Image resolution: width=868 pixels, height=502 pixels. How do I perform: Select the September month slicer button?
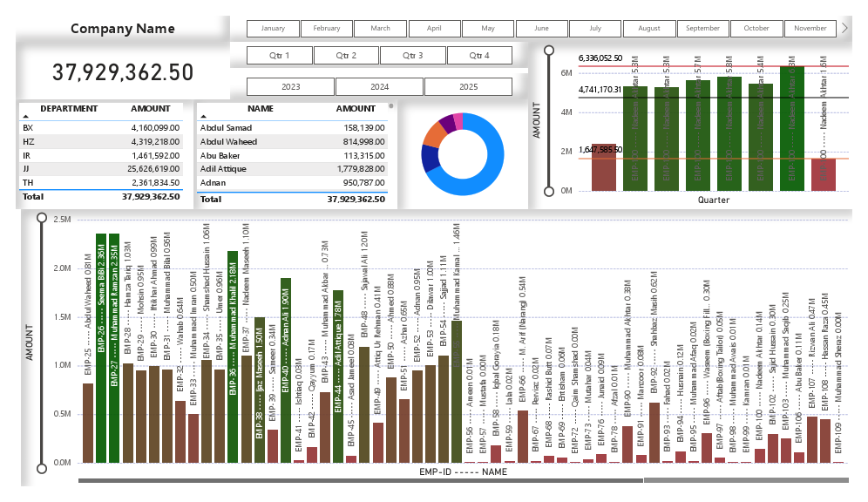coord(702,27)
